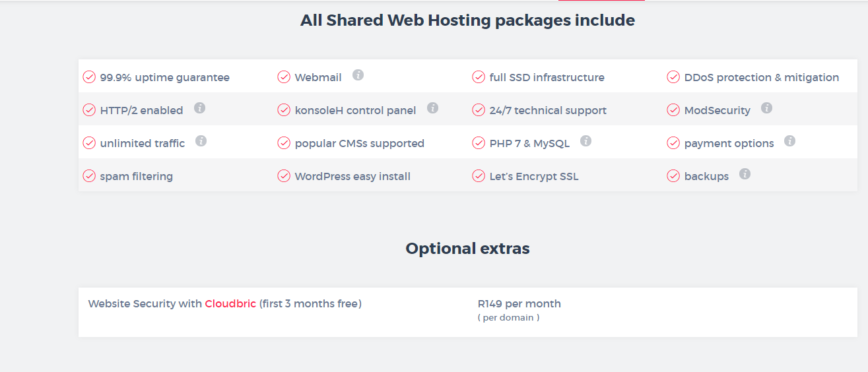Image resolution: width=868 pixels, height=372 pixels.
Task: Click checkmark icon beside 99.9% uptime guarantee
Action: click(x=89, y=77)
